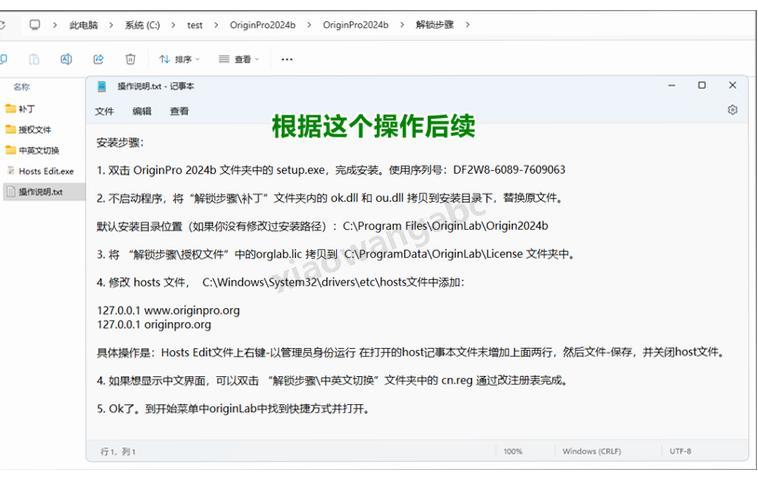Viewport: 758px width, 481px height.
Task: Select the Hosts Edit.exe file
Action: [45, 171]
